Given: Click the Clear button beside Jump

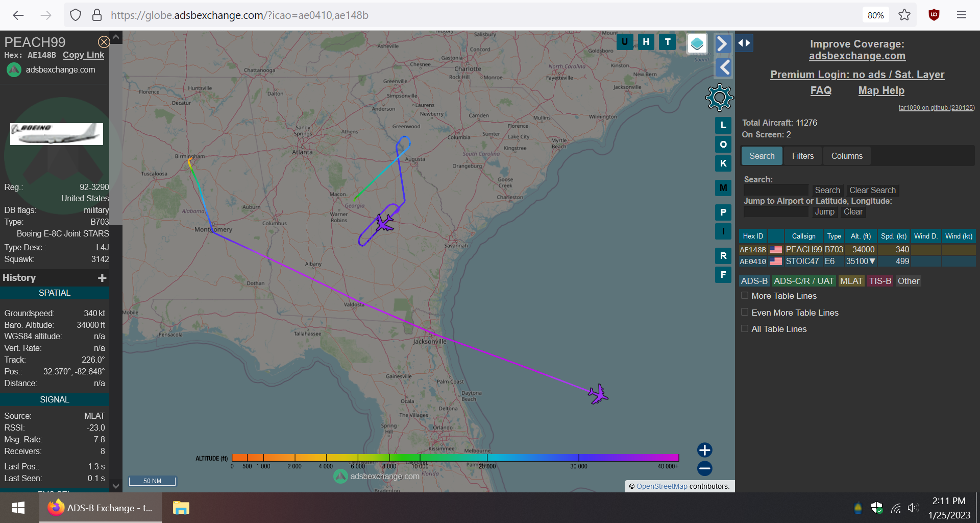Looking at the screenshot, I should coord(853,211).
